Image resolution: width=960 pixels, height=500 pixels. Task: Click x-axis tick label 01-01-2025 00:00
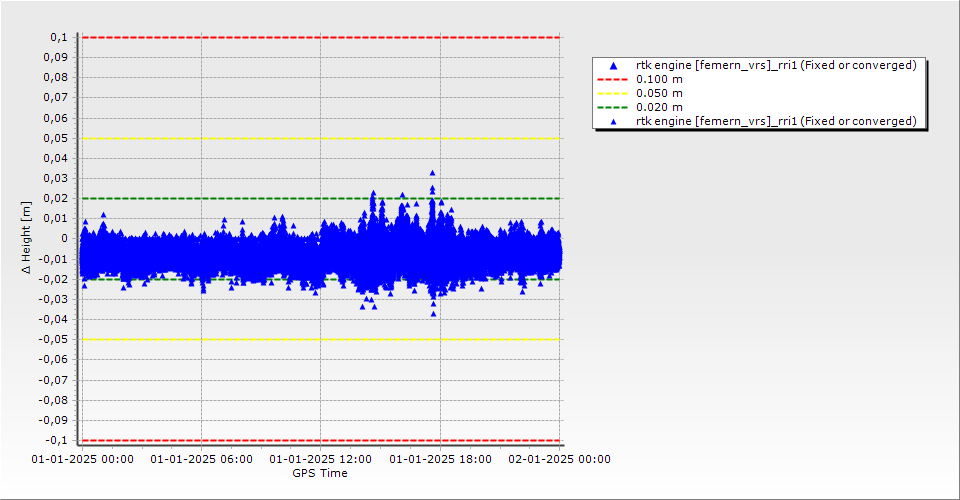point(82,460)
